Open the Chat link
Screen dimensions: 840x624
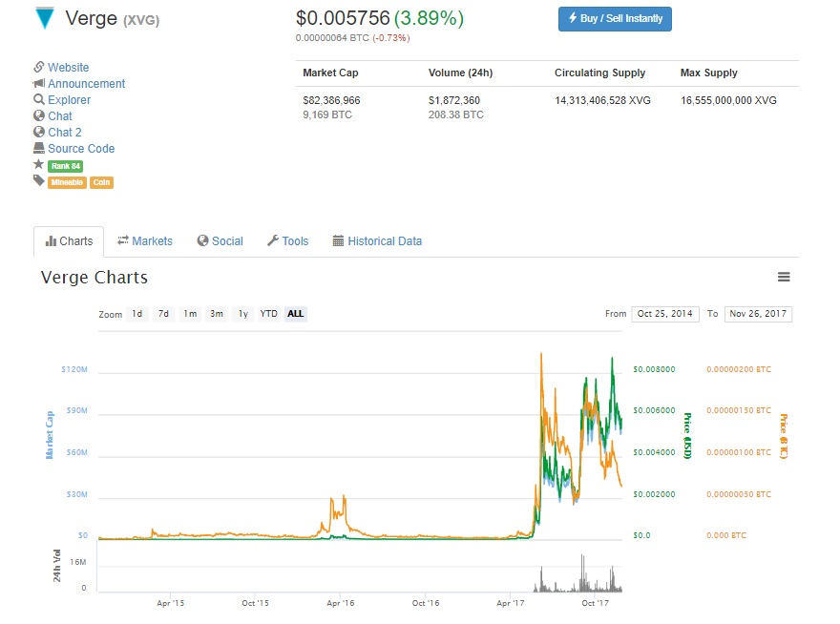coord(60,116)
